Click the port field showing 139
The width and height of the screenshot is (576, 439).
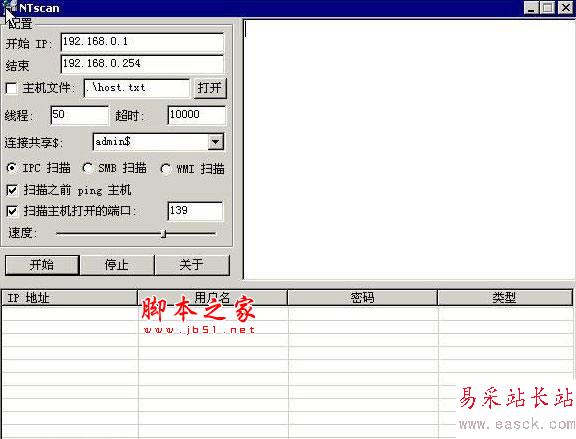pyautogui.click(x=195, y=211)
